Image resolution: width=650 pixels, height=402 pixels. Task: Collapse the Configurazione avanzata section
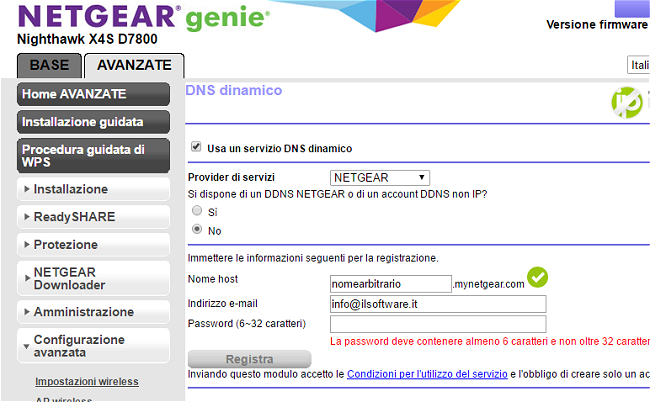coord(93,346)
